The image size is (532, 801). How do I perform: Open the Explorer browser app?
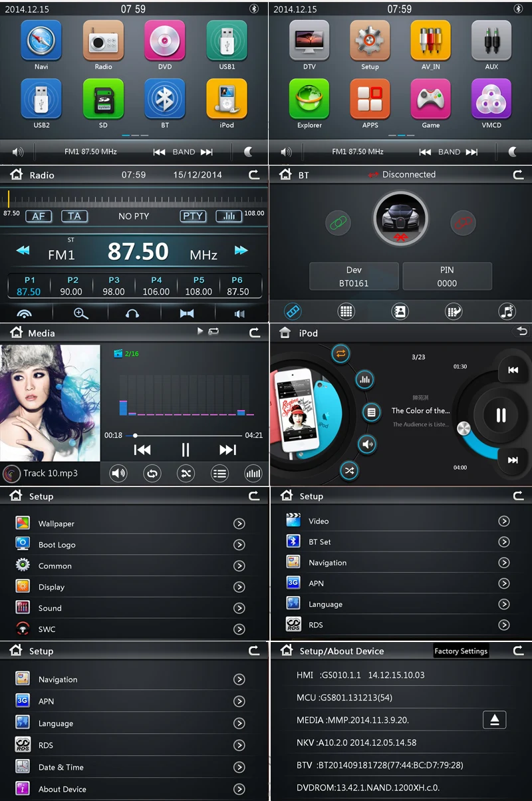coord(309,99)
